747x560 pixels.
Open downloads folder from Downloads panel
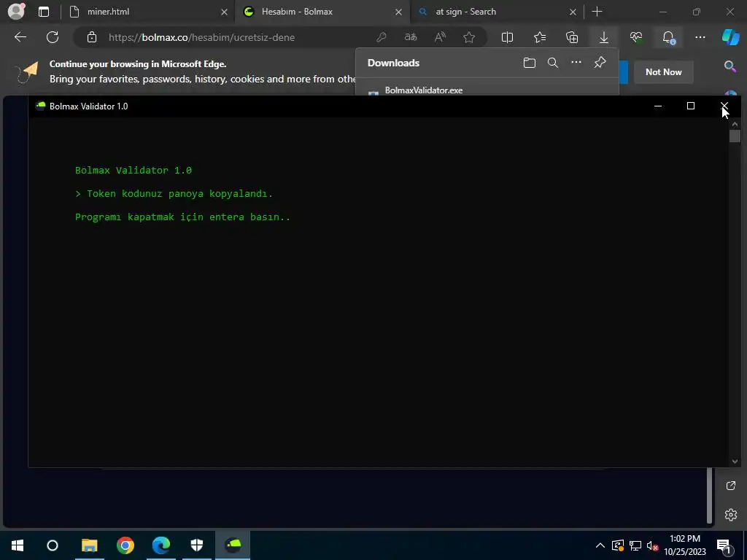[x=530, y=63]
